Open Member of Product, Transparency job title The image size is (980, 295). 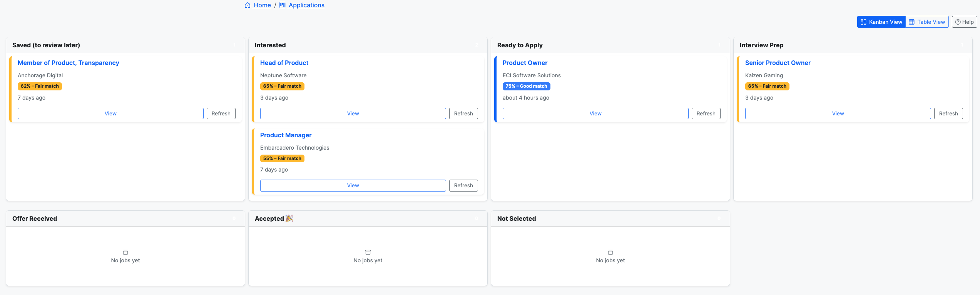tap(69, 63)
